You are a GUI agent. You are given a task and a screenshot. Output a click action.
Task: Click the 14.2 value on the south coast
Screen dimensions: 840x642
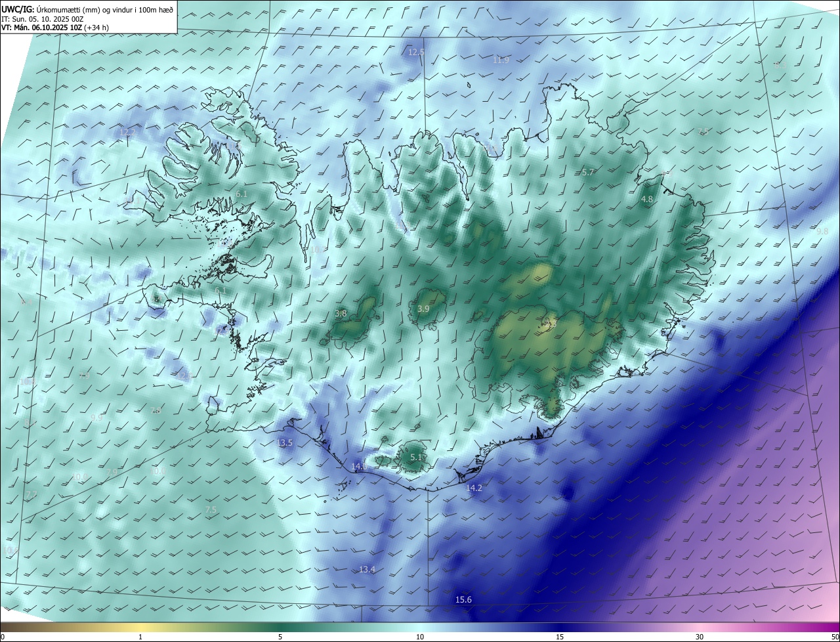474,488
